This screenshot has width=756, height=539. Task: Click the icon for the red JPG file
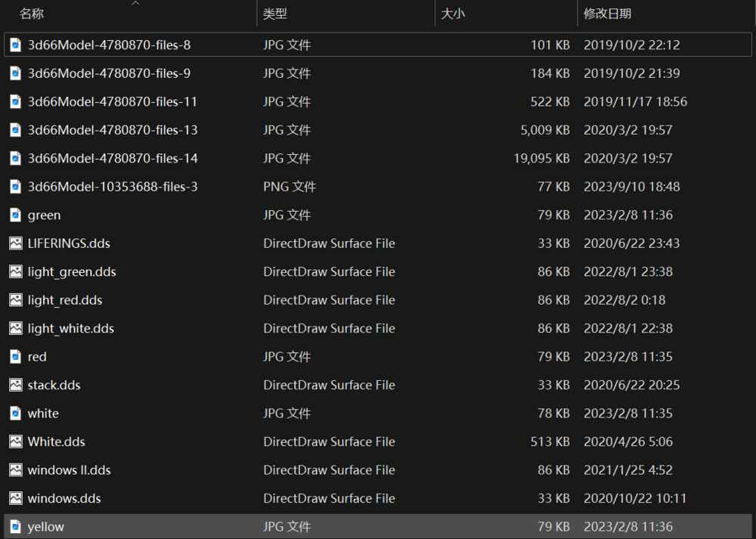15,357
